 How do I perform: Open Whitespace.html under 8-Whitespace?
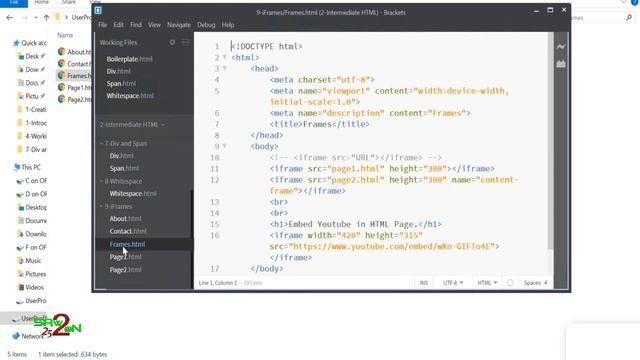(133, 193)
